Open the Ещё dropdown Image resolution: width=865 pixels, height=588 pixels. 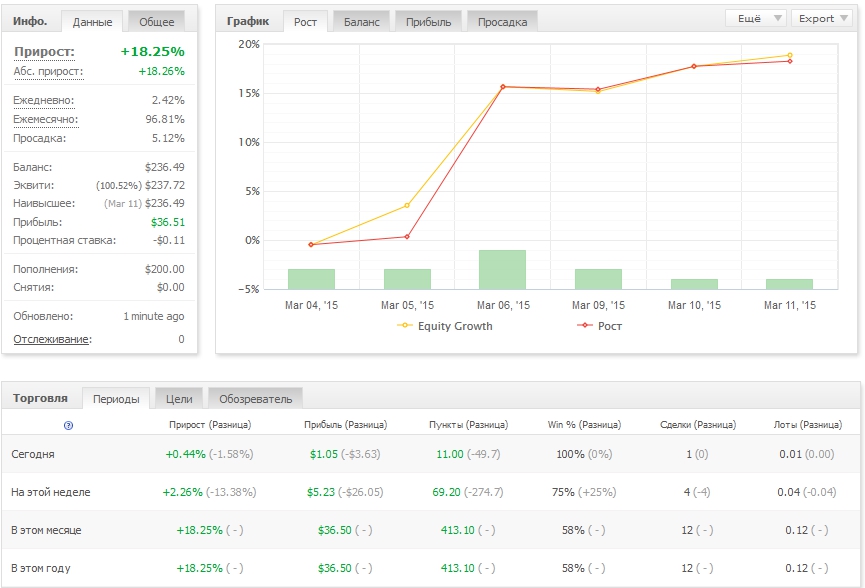click(755, 18)
